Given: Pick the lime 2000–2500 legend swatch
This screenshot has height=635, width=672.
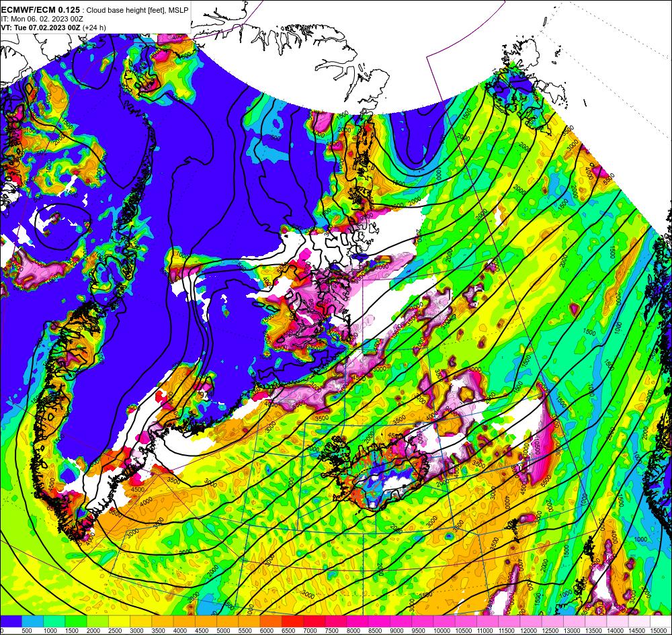Looking at the screenshot, I should coord(97,622).
